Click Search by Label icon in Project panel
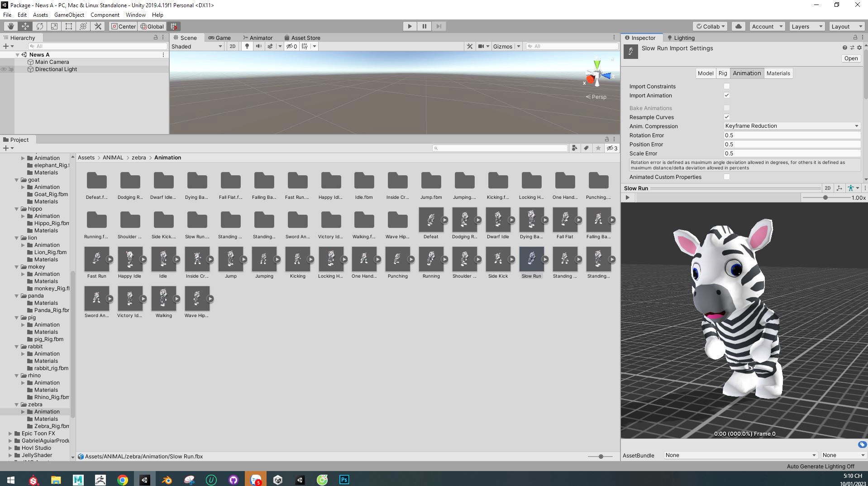This screenshot has height=486, width=868. pyautogui.click(x=586, y=148)
